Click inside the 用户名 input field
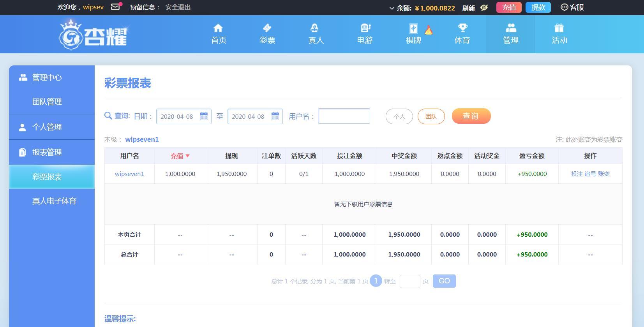The image size is (644, 327). point(344,116)
